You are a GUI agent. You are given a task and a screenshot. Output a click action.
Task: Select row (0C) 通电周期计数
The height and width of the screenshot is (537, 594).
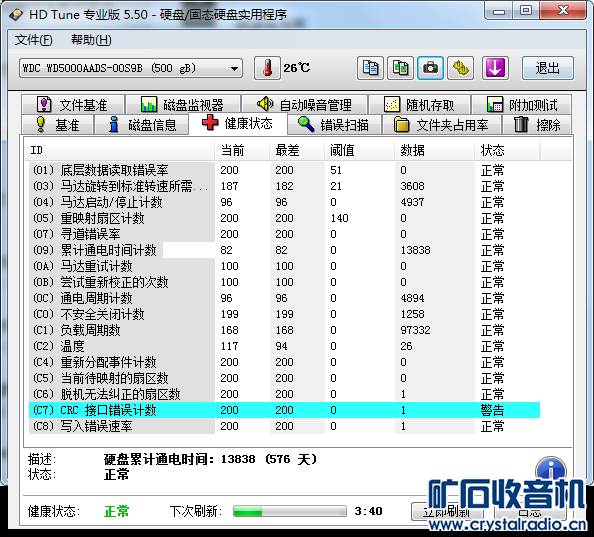pyautogui.click(x=284, y=298)
